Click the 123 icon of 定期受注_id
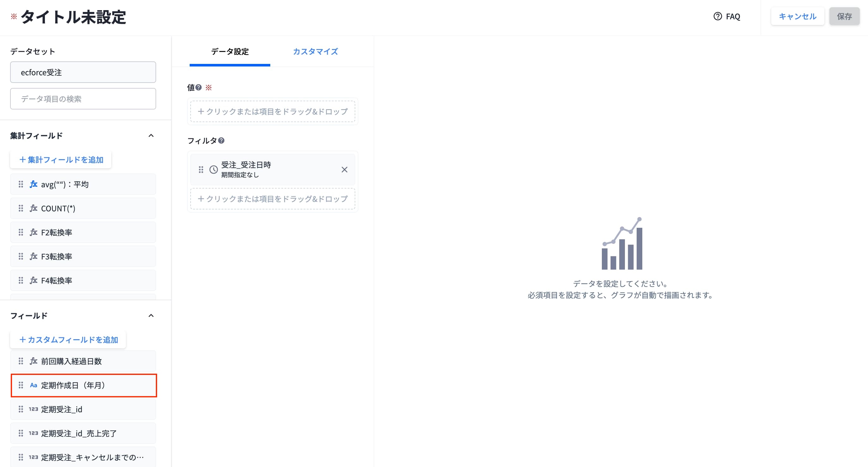This screenshot has width=868, height=467. [34, 409]
